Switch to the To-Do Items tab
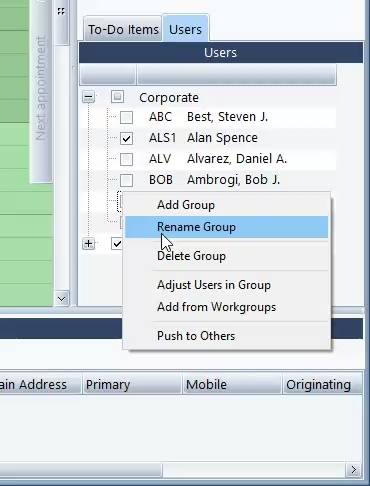 point(123,29)
